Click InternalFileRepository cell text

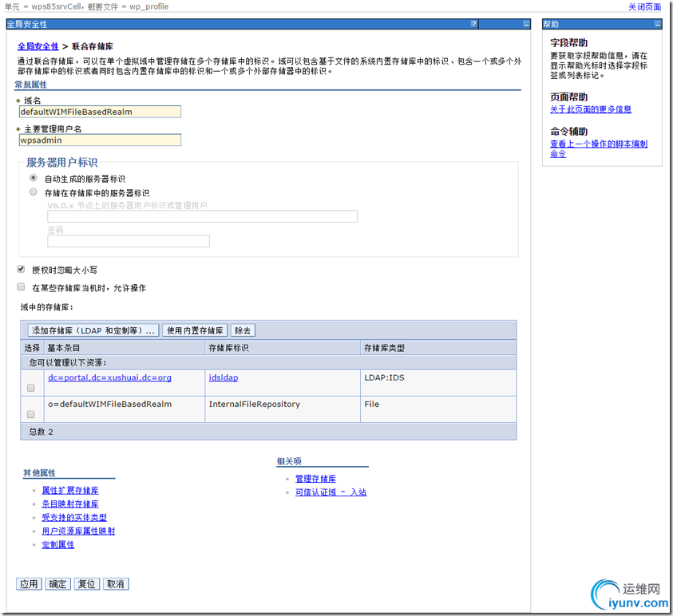tap(254, 404)
